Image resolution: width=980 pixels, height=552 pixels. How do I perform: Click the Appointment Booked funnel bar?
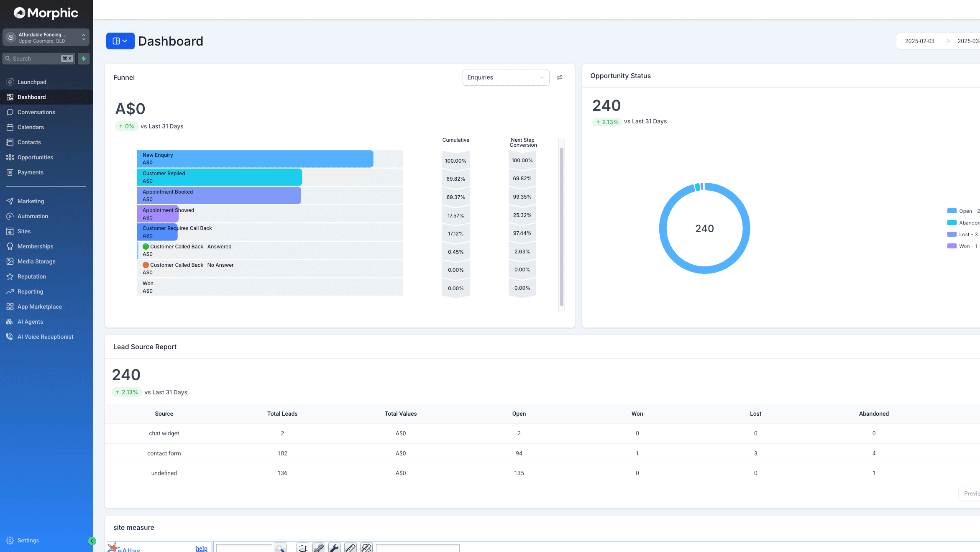coord(219,196)
